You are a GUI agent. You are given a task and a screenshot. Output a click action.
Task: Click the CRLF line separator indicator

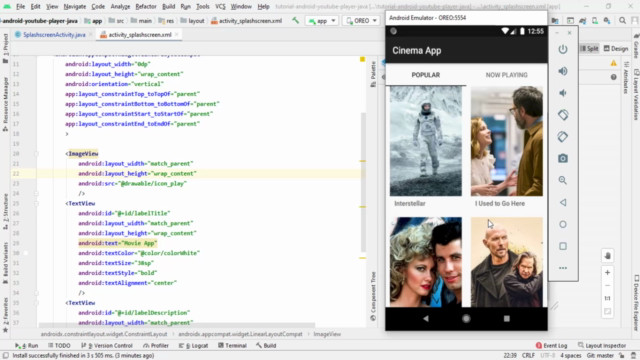click(x=528, y=356)
